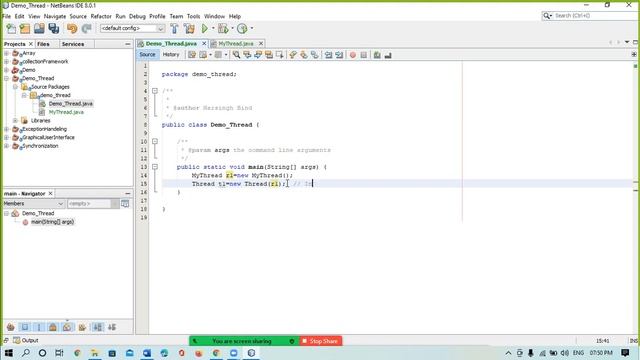Toggle Sort by Name in the Navigator footer
Image resolution: width=640 pixels, height=360 pixels.
pyautogui.click(x=98, y=327)
